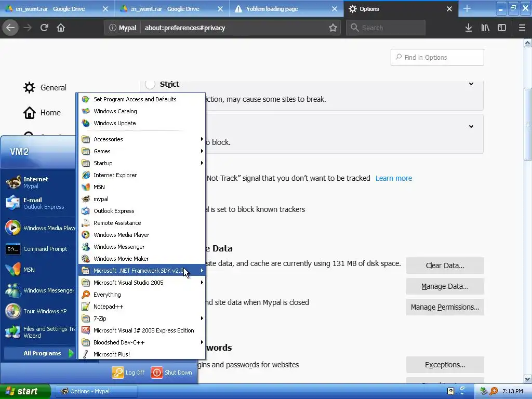This screenshot has width=532, height=399.
Task: Open the downloads arrow icon
Action: point(468,28)
